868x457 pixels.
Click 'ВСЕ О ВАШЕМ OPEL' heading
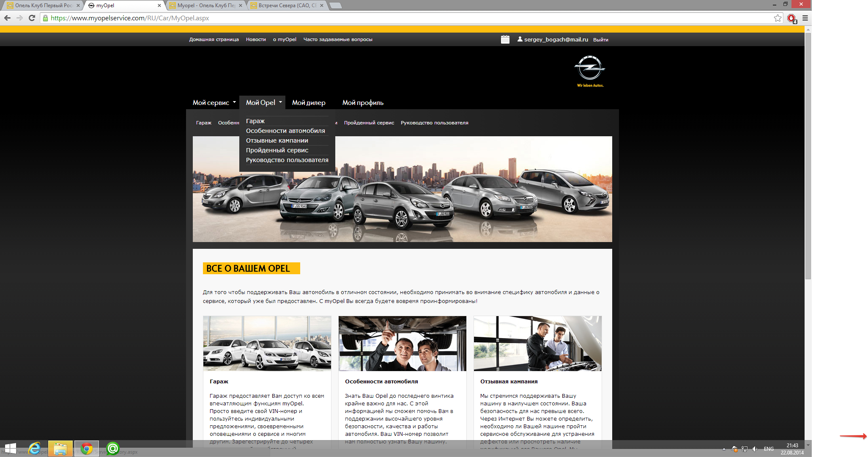coord(251,268)
